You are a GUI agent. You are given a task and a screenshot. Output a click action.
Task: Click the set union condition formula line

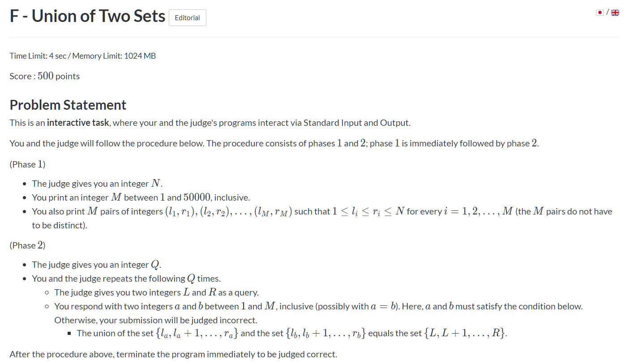(292, 333)
